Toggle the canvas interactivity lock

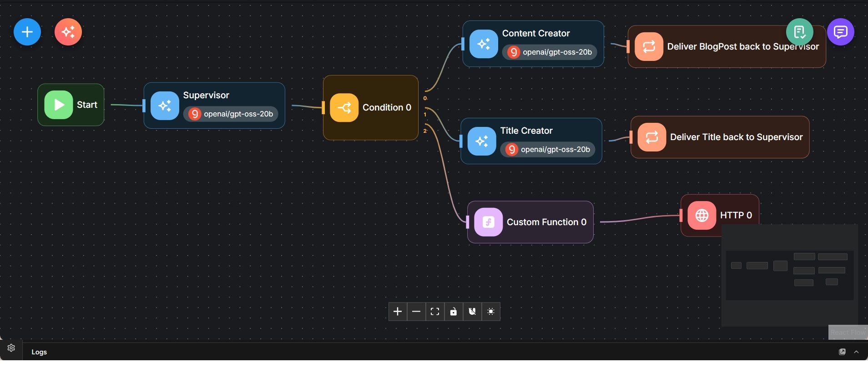point(454,312)
